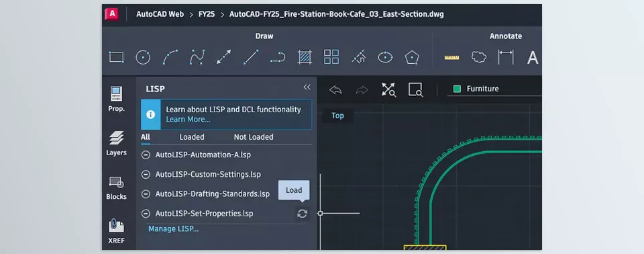Open the Blocks panel

click(x=116, y=187)
